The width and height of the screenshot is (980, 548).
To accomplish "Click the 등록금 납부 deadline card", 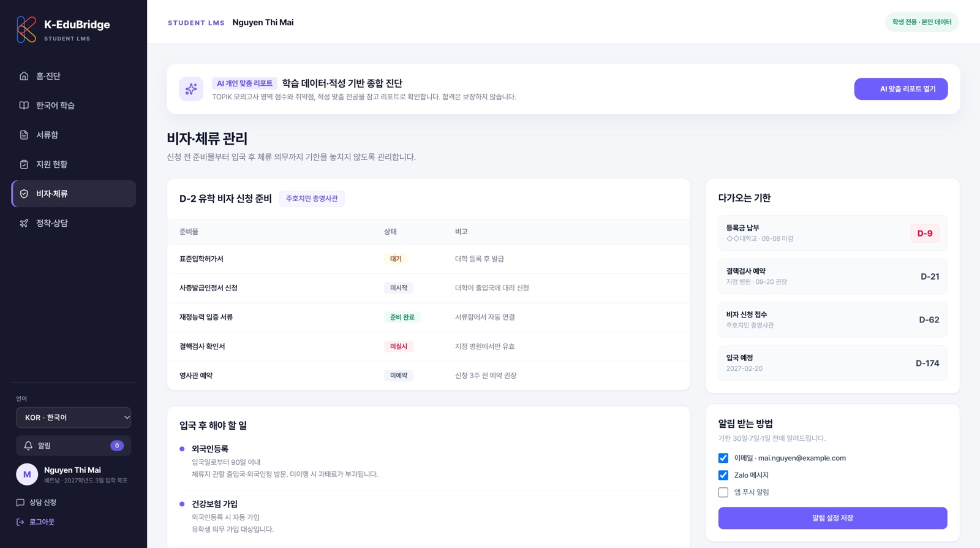I will [832, 233].
